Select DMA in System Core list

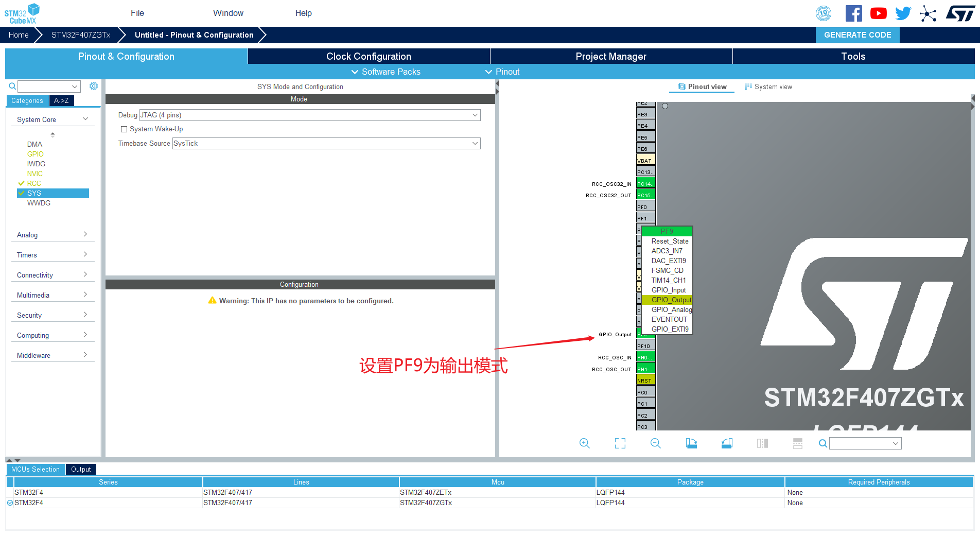coord(34,144)
